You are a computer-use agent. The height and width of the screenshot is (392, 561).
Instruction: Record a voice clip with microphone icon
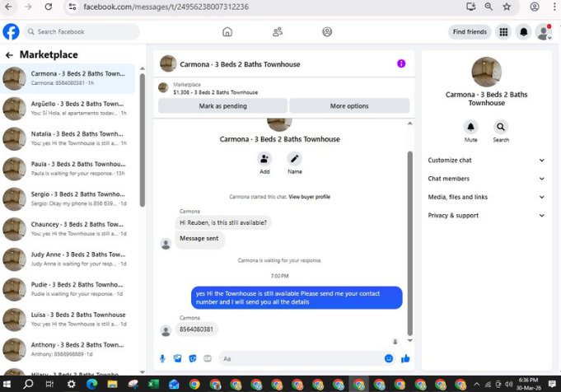(x=162, y=358)
